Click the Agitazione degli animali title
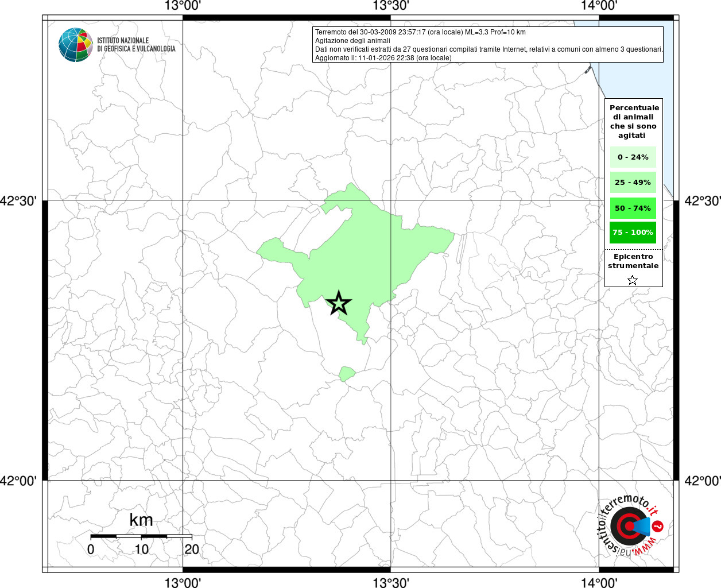Viewport: 721px width, 588px height. 352,41
